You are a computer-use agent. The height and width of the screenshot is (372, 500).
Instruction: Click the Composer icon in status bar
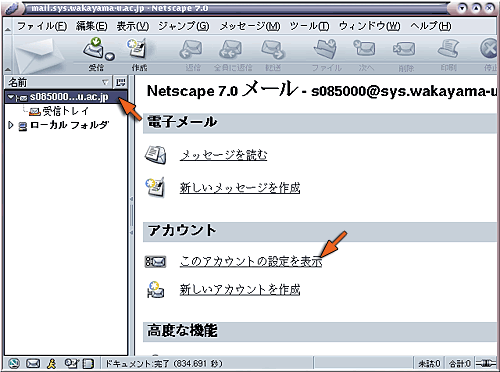(71, 363)
